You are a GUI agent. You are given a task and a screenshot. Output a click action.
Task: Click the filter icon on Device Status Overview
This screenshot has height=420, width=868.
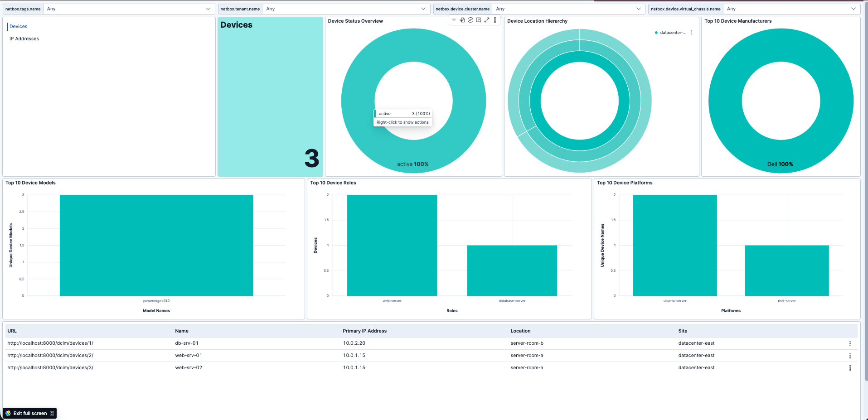[x=454, y=20]
